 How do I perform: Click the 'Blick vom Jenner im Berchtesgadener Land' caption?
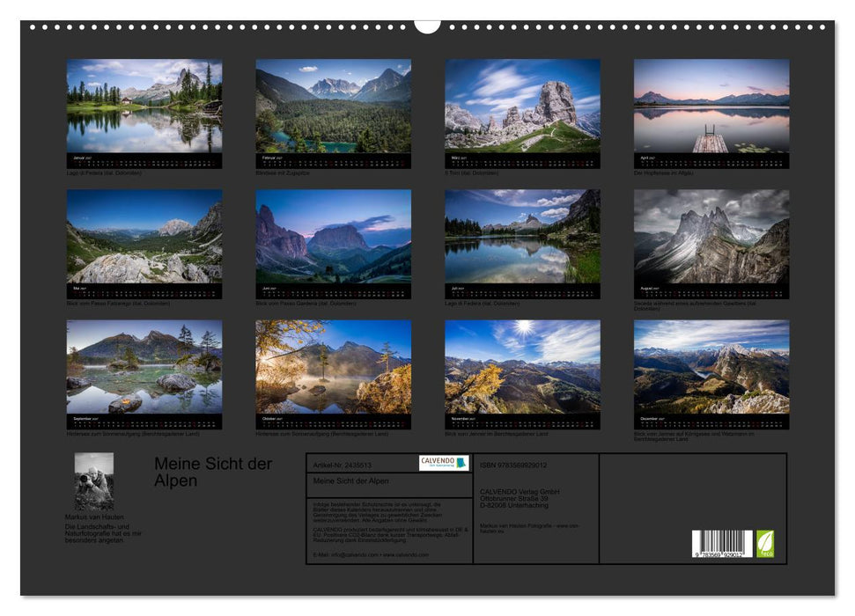pyautogui.click(x=497, y=434)
